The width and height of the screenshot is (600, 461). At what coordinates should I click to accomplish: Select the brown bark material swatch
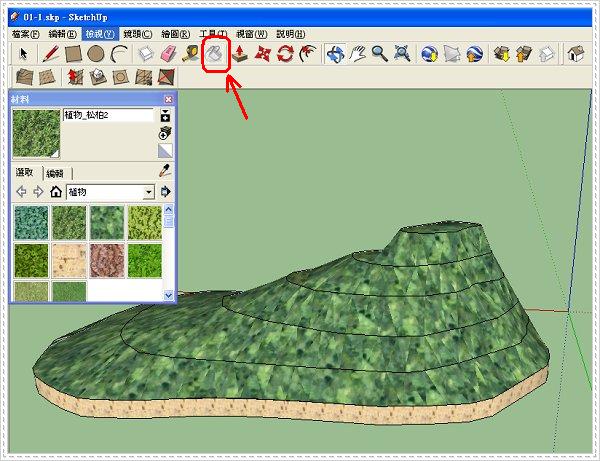[x=107, y=259]
